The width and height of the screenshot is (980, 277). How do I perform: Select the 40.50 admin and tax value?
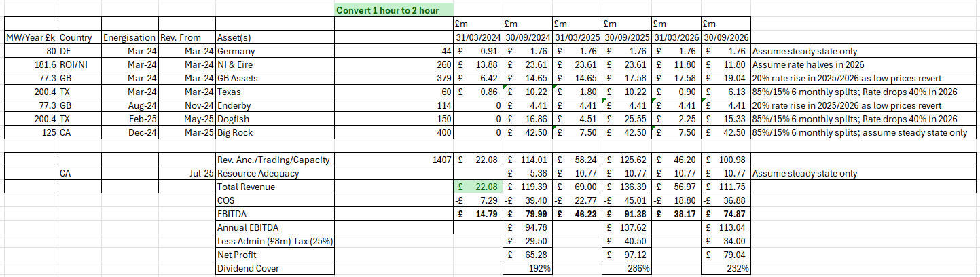tap(626, 241)
